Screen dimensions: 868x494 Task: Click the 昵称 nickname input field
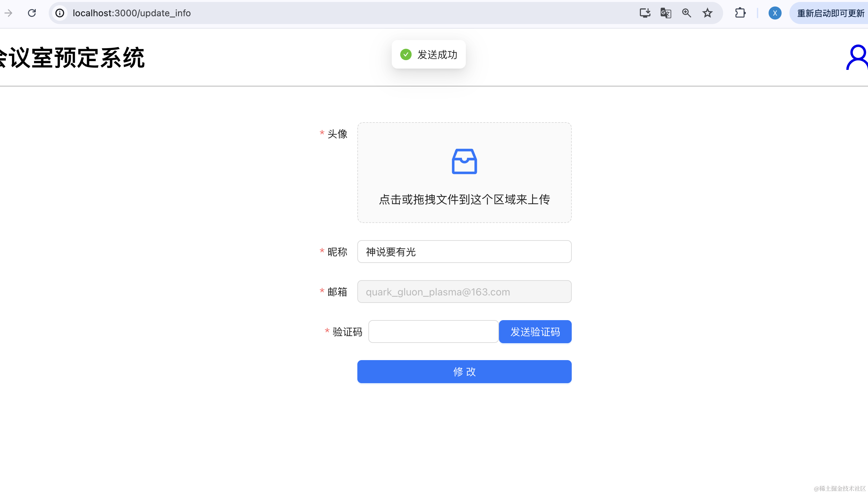pyautogui.click(x=464, y=252)
